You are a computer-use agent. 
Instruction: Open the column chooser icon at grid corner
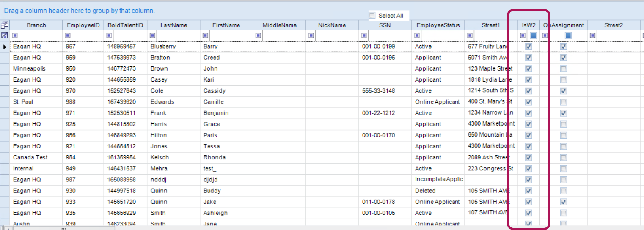coord(5,25)
